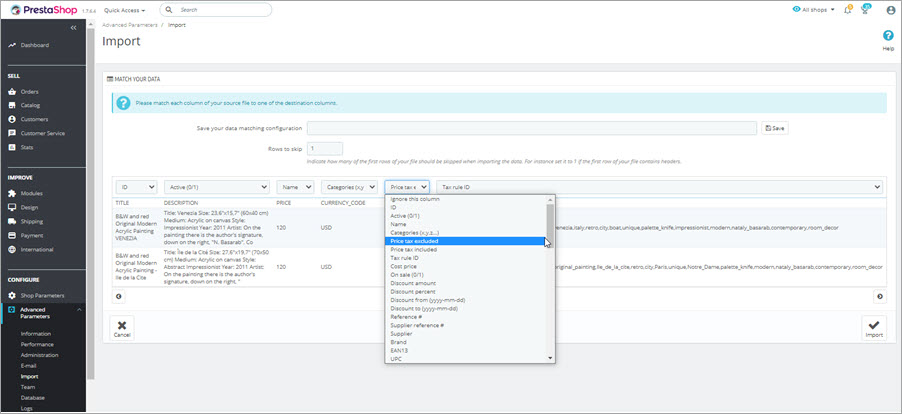Click the next columns arrow button
Viewport: 902px width, 414px height.
[880, 296]
